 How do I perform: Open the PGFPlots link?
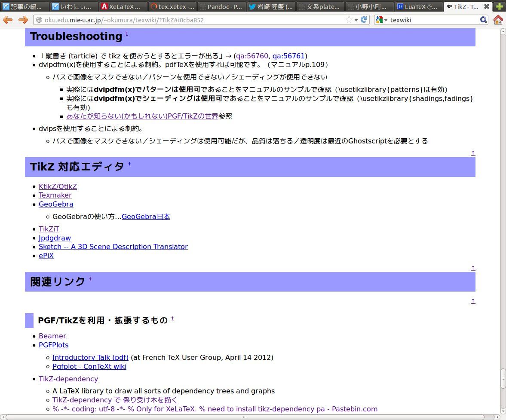tap(54, 345)
